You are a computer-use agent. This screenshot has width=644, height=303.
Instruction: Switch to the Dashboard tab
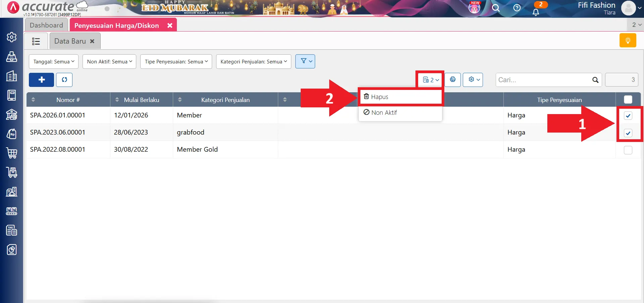(x=46, y=25)
